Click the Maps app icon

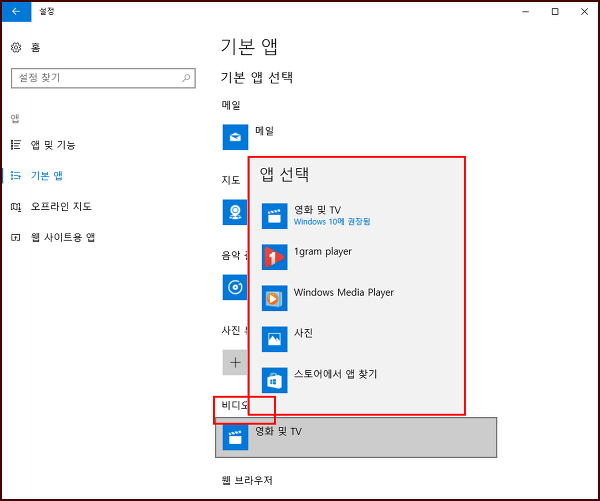(x=235, y=212)
